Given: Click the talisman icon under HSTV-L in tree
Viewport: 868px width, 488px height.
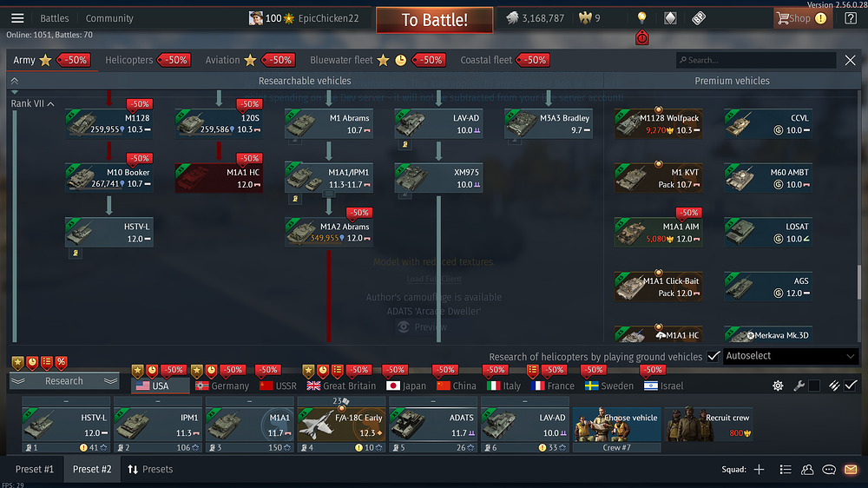Looking at the screenshot, I should click(x=76, y=254).
